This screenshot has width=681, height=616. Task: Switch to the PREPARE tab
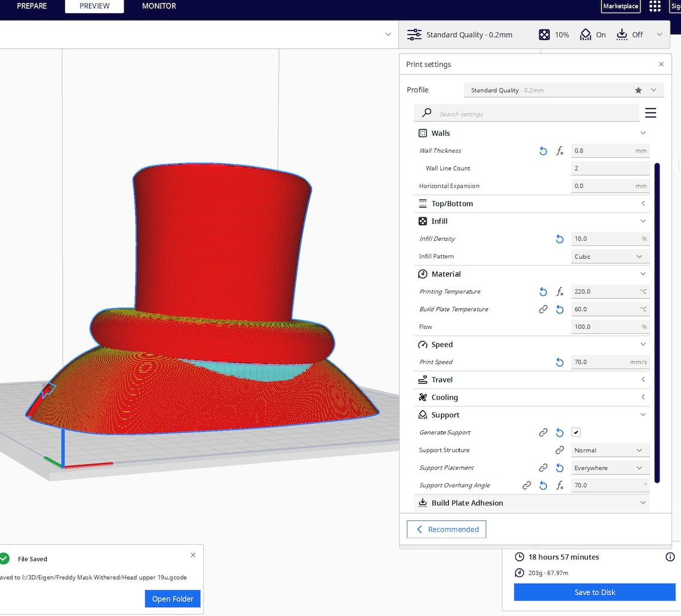click(x=32, y=6)
